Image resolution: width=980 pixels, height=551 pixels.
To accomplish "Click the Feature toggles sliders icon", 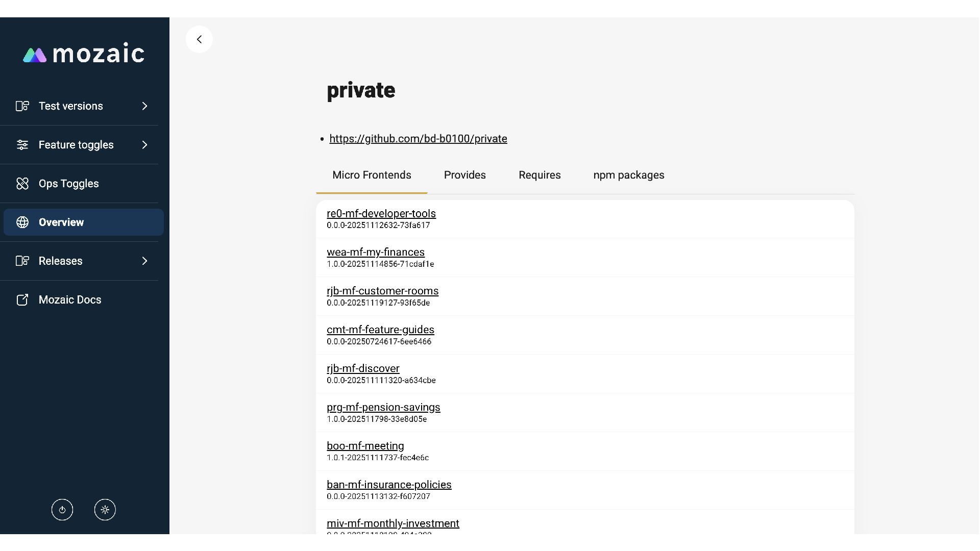I will click(x=22, y=145).
